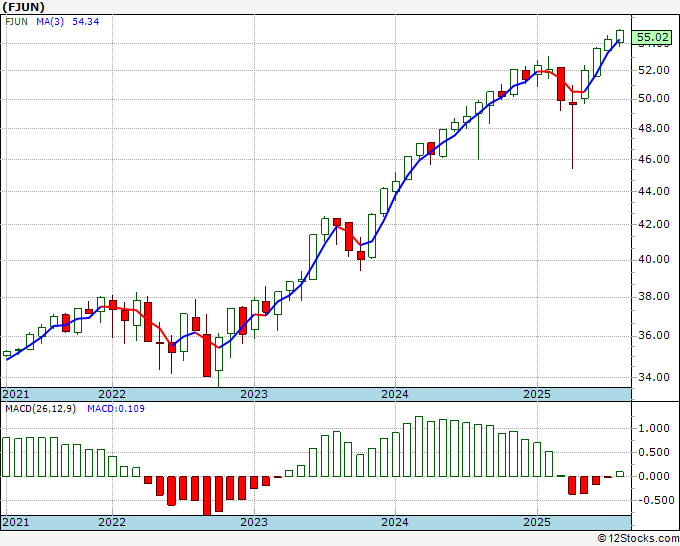Click 2023 on the MACD timeline

coord(254,522)
